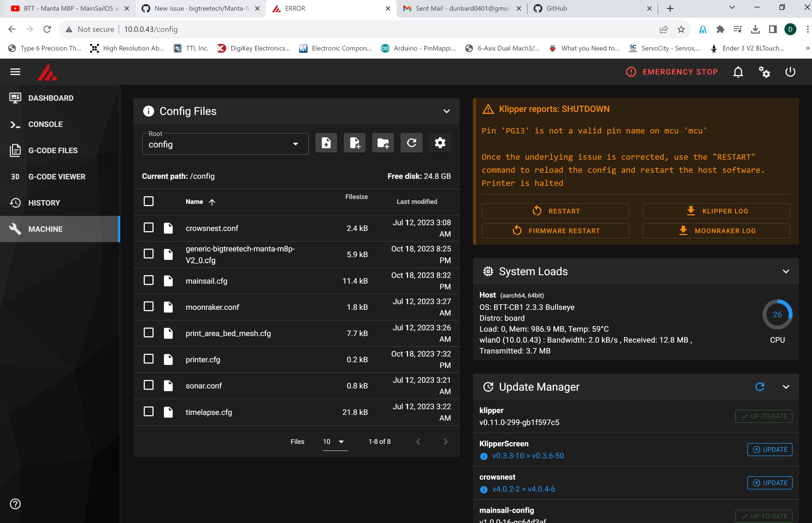Check the checkbox next to printer.cfg

point(149,359)
